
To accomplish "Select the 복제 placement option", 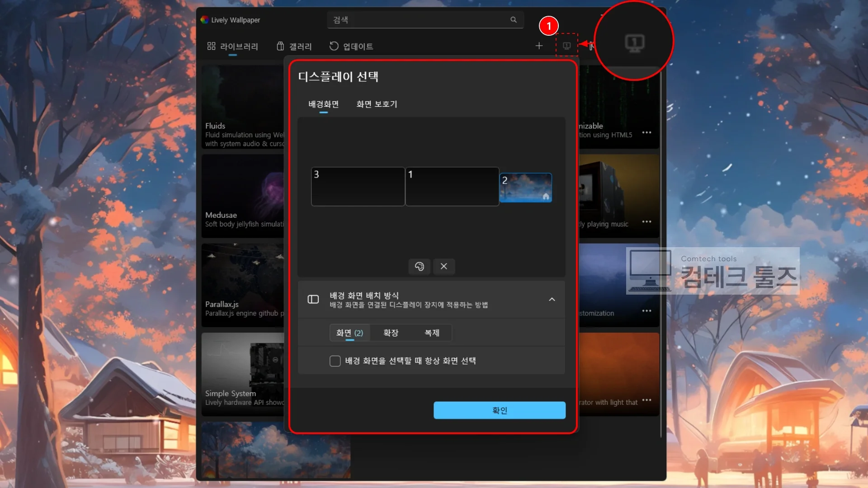I will [432, 333].
